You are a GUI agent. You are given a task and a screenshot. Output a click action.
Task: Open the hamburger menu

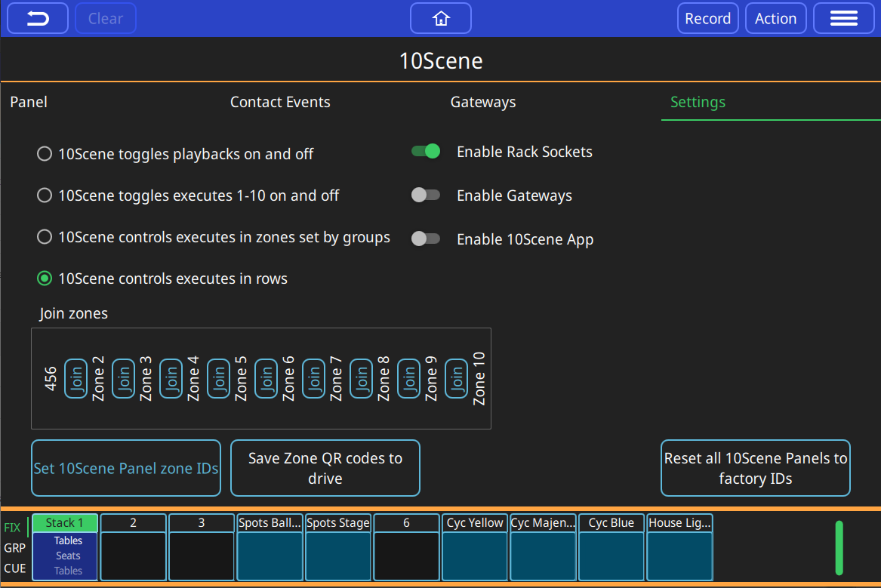pos(843,19)
